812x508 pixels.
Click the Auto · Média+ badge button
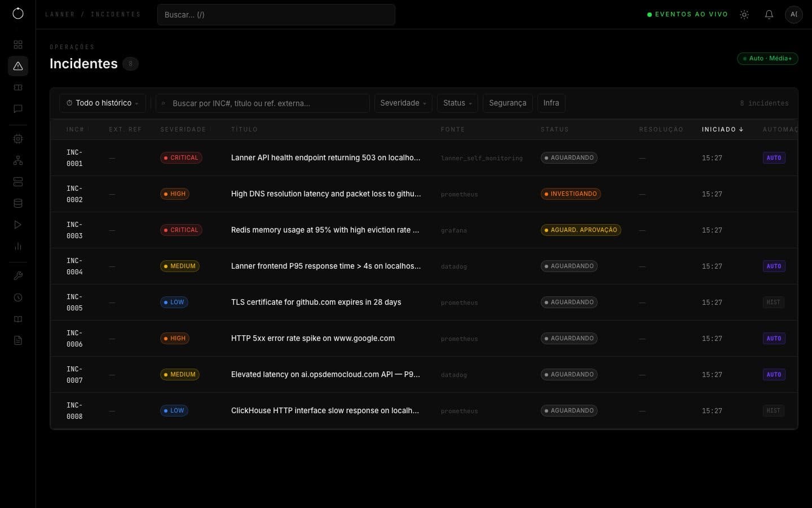767,59
